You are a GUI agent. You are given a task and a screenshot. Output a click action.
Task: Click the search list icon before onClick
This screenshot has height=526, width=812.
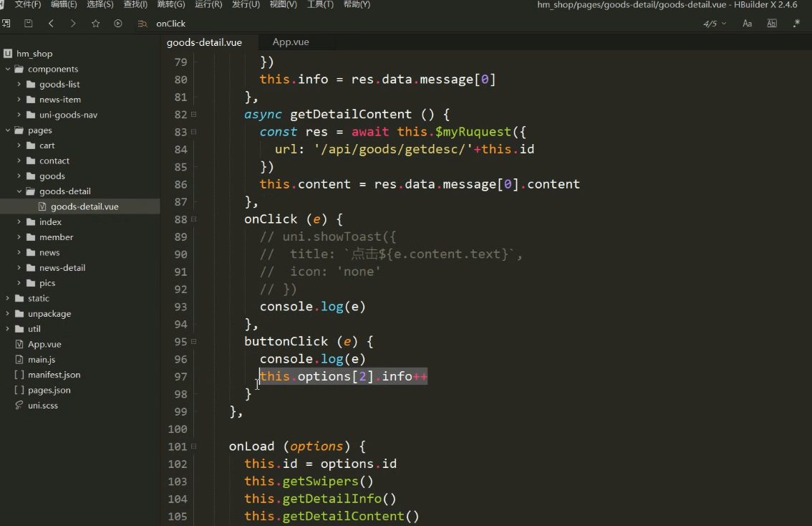(142, 24)
